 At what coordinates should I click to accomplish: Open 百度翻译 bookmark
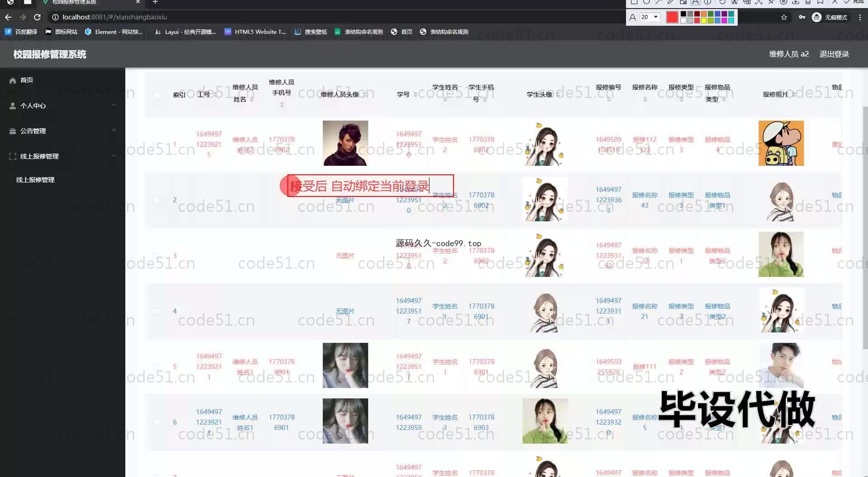[x=21, y=32]
